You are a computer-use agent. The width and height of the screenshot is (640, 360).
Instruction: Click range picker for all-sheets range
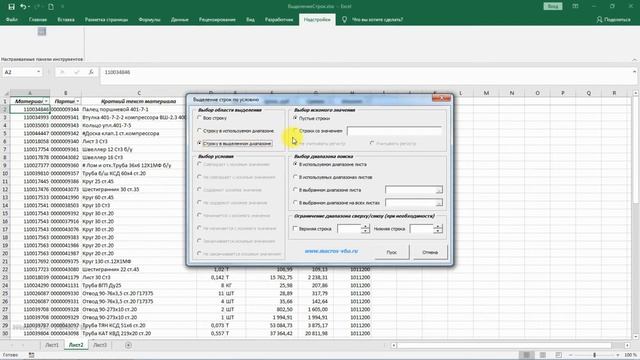[438, 203]
